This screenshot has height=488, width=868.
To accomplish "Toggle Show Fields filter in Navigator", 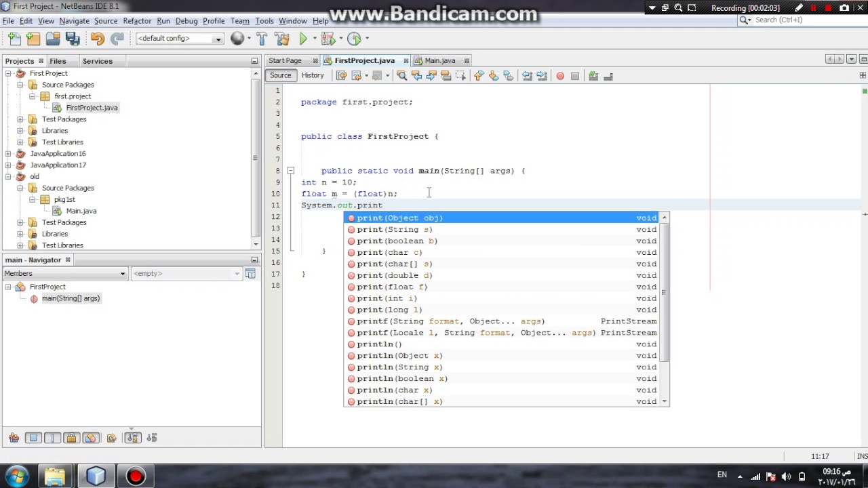I will tap(33, 438).
